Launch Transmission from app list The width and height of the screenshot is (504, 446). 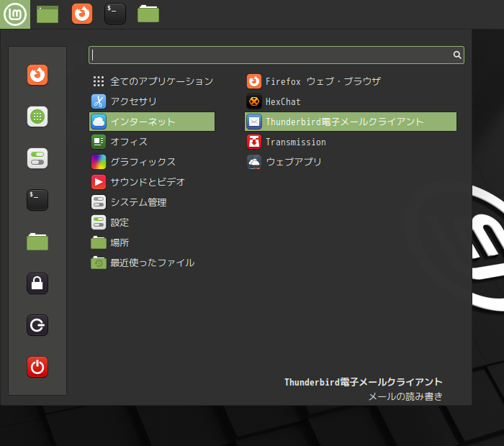(351, 142)
